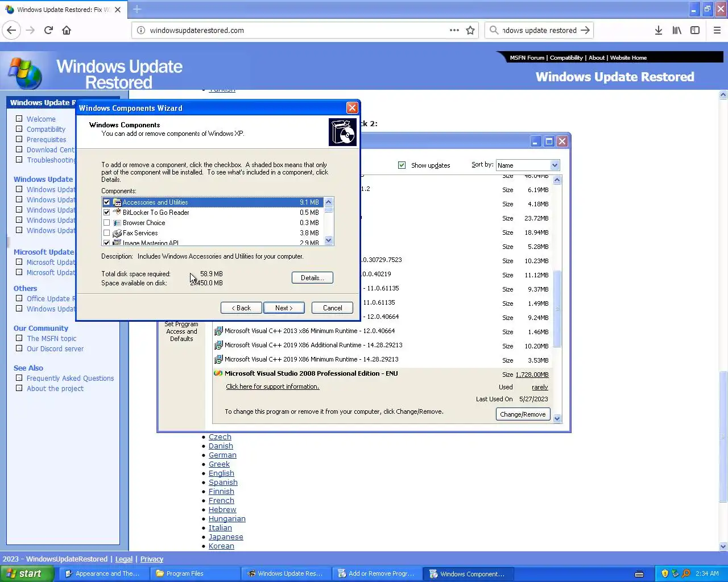Screen dimensions: 728x582
Task: Reload the current page
Action: pos(48,30)
